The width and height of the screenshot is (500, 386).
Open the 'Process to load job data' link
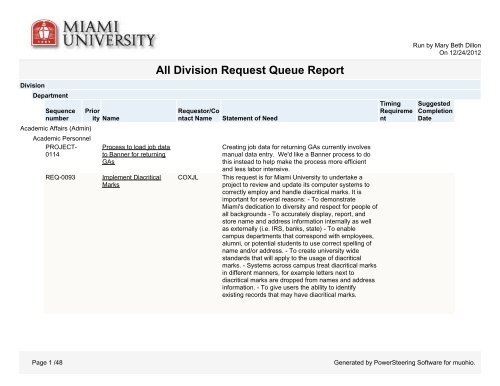click(136, 154)
